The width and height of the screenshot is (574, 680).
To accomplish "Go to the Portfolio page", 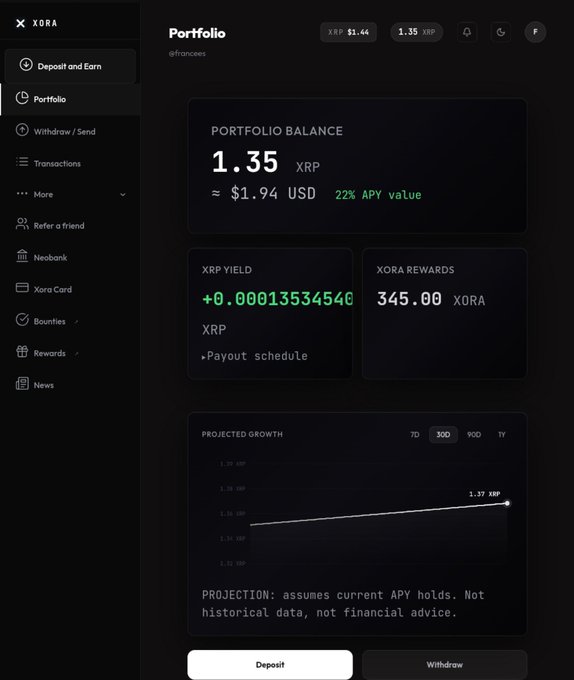I will tap(70, 99).
